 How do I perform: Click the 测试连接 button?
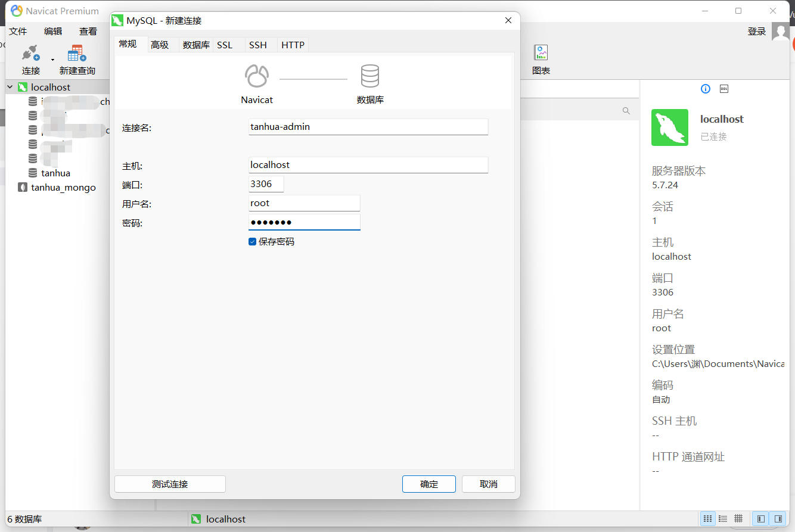(x=170, y=484)
